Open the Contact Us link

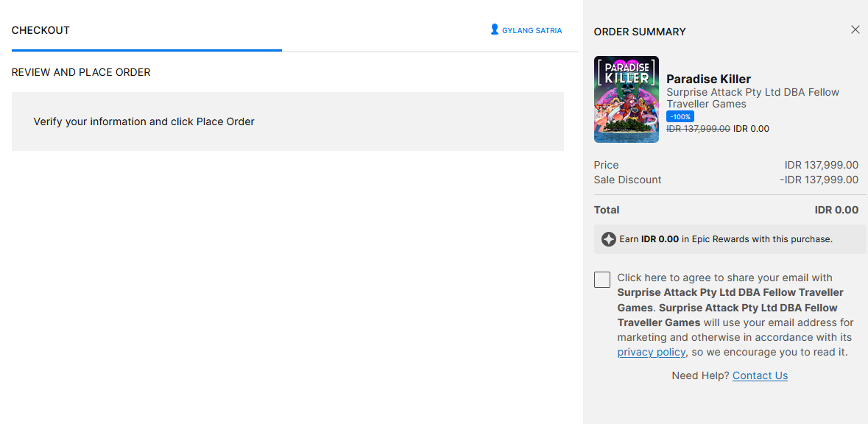(760, 375)
